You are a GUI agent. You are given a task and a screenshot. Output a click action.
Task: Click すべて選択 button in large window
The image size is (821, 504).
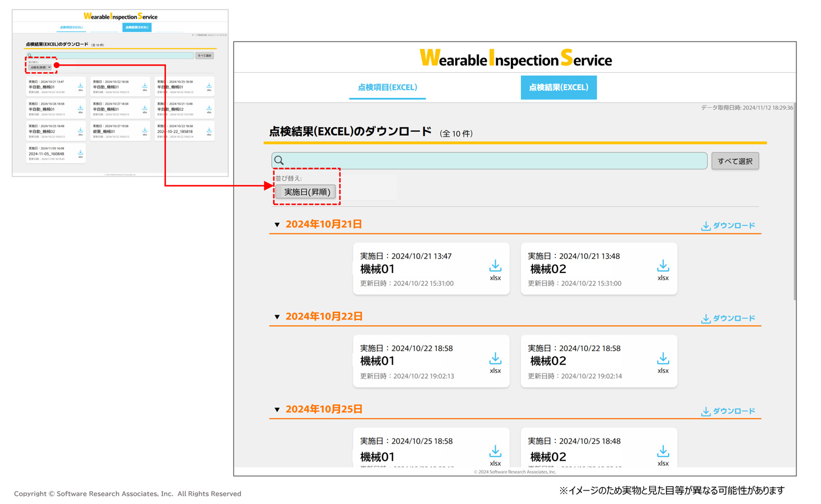tap(735, 161)
